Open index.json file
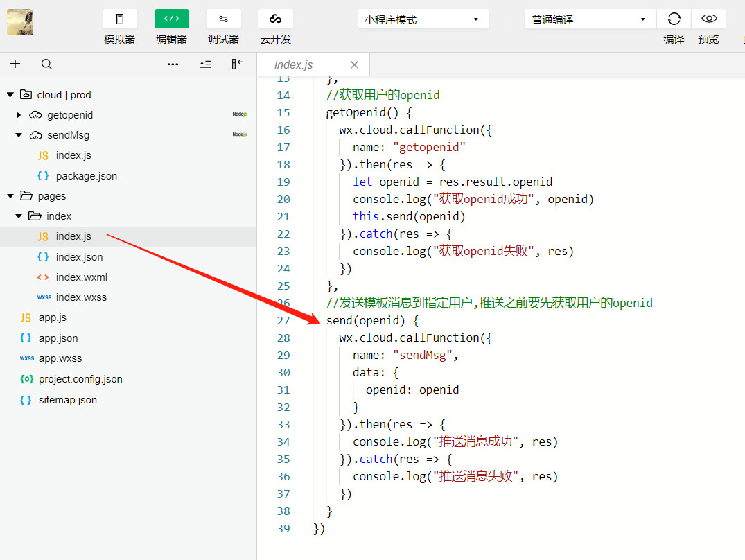The width and height of the screenshot is (745, 560). (x=79, y=257)
